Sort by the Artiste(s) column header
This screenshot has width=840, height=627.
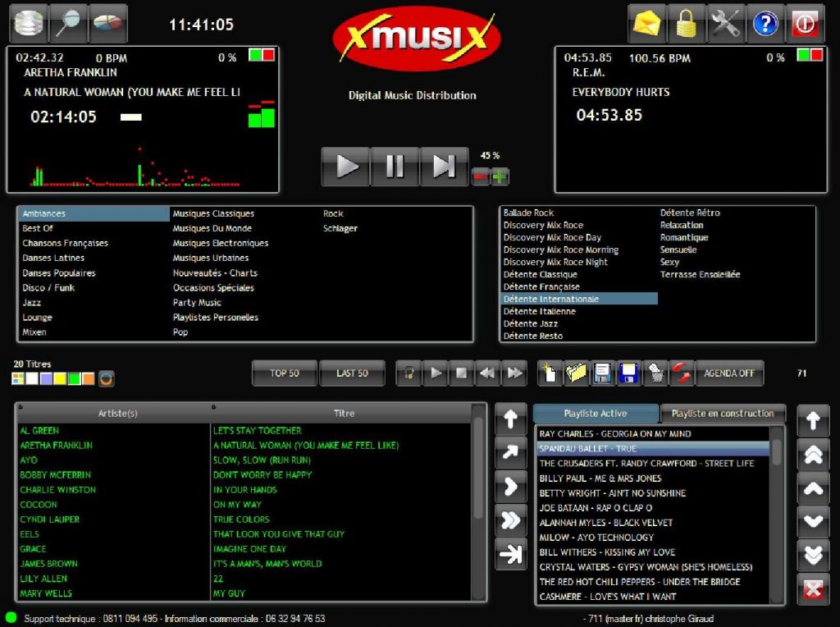click(113, 413)
